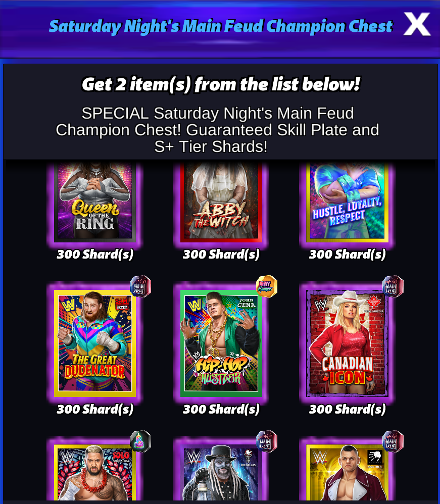Click Main Event badge on Gunther card
This screenshot has height=504, width=440.
tap(393, 441)
